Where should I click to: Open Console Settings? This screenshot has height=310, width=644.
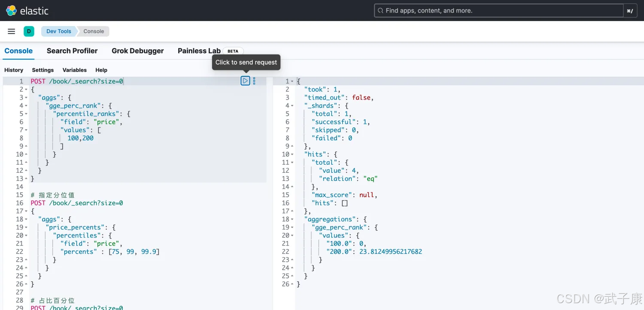coord(43,70)
